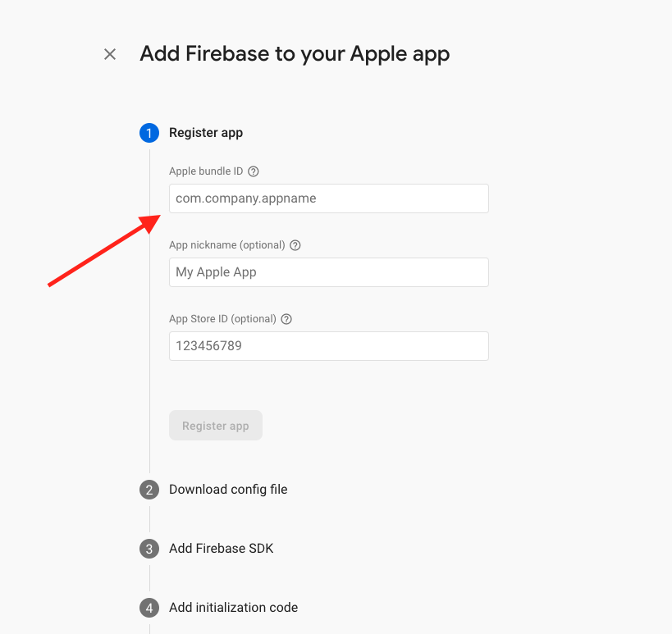The height and width of the screenshot is (634, 672).
Task: Click the App nickname (optional) label
Action: (x=227, y=245)
